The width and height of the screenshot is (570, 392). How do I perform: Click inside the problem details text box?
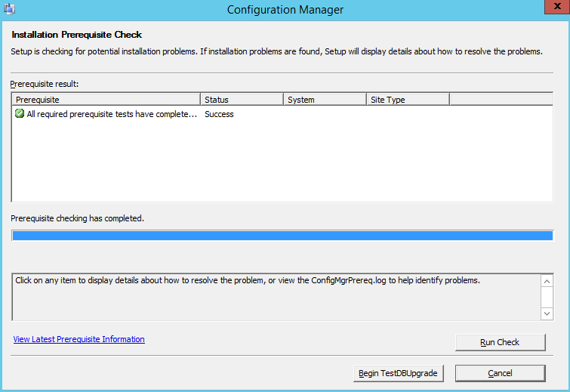pos(276,296)
